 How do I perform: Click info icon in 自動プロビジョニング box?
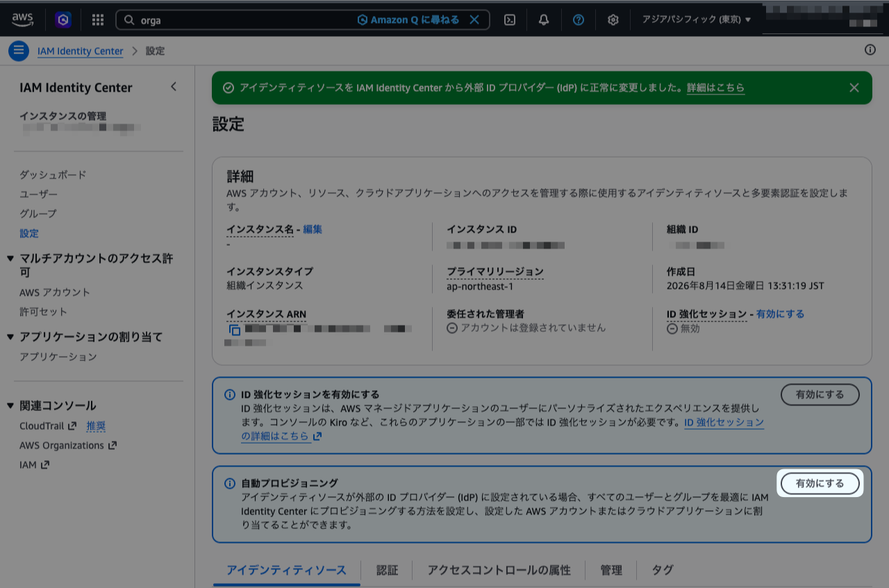pyautogui.click(x=230, y=483)
